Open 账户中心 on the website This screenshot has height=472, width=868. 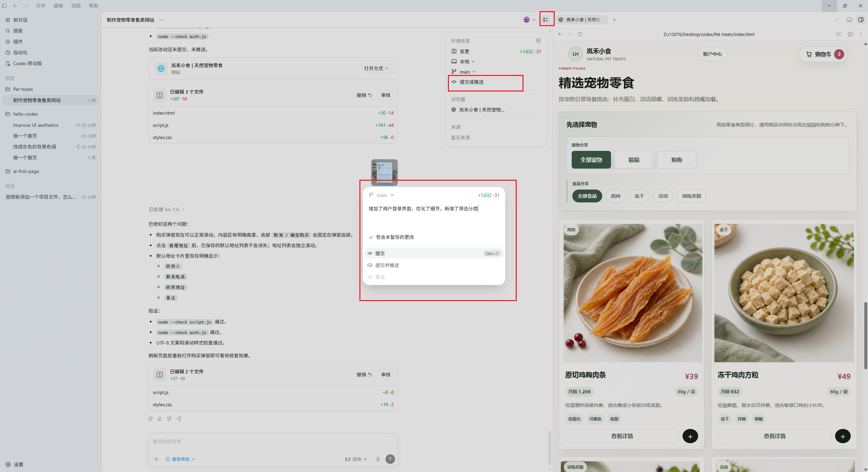(x=712, y=54)
